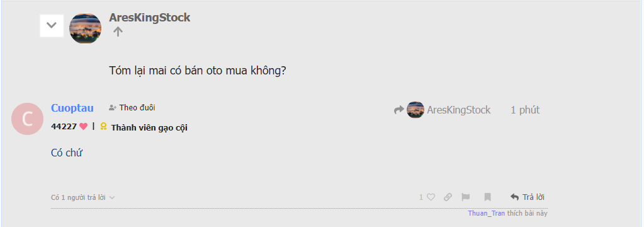Copy the post link via chain icon
644x227 pixels.
448,197
